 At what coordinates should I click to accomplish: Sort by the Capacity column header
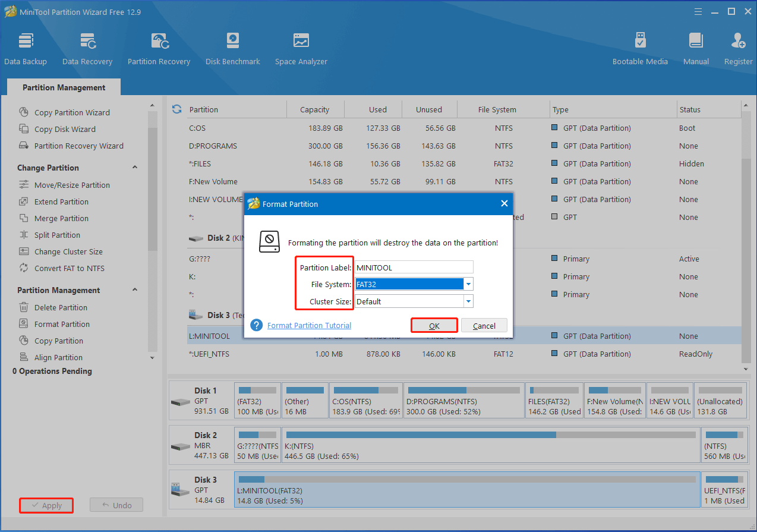(315, 109)
